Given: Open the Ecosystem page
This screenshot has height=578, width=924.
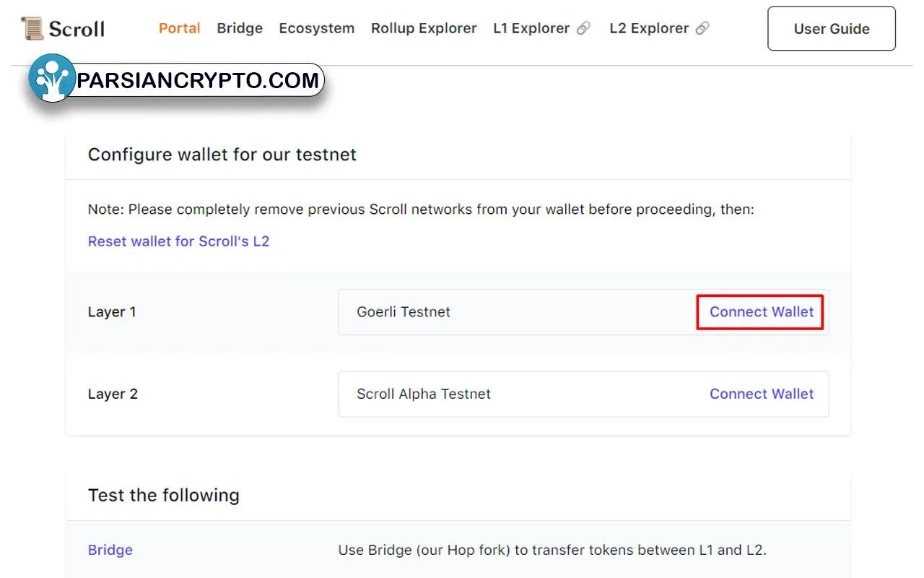Looking at the screenshot, I should pos(317,28).
